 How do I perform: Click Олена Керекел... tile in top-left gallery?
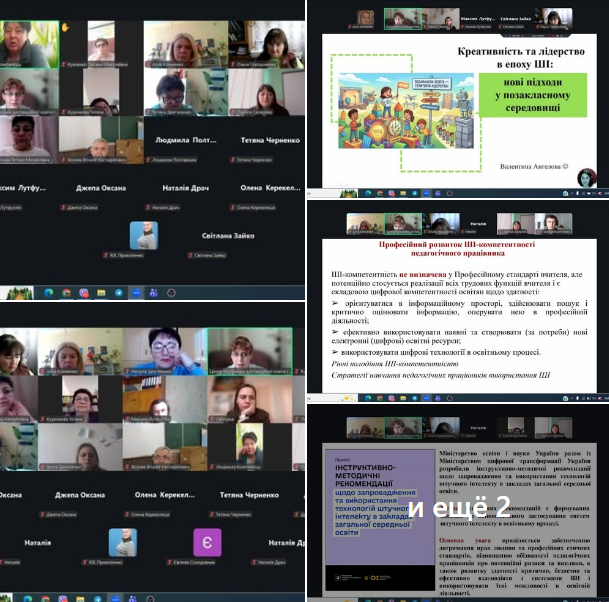click(x=268, y=189)
